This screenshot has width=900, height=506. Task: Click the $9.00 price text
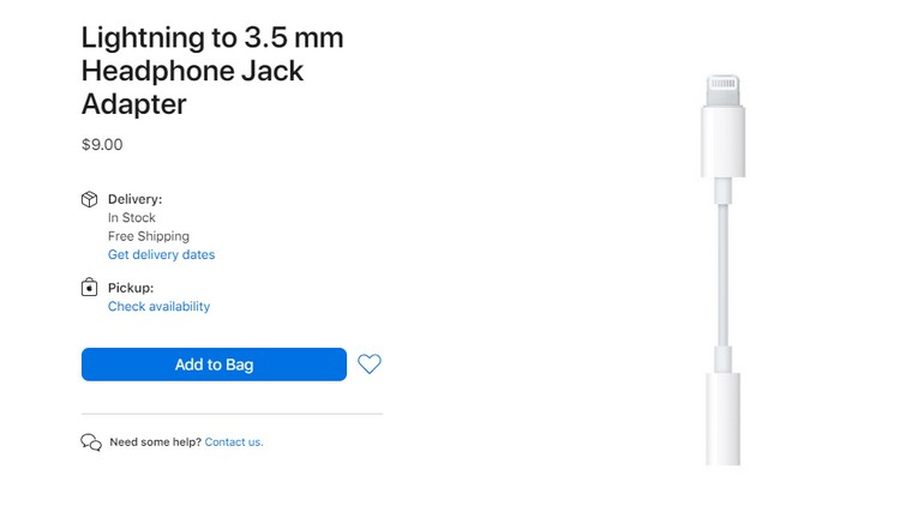(x=102, y=145)
